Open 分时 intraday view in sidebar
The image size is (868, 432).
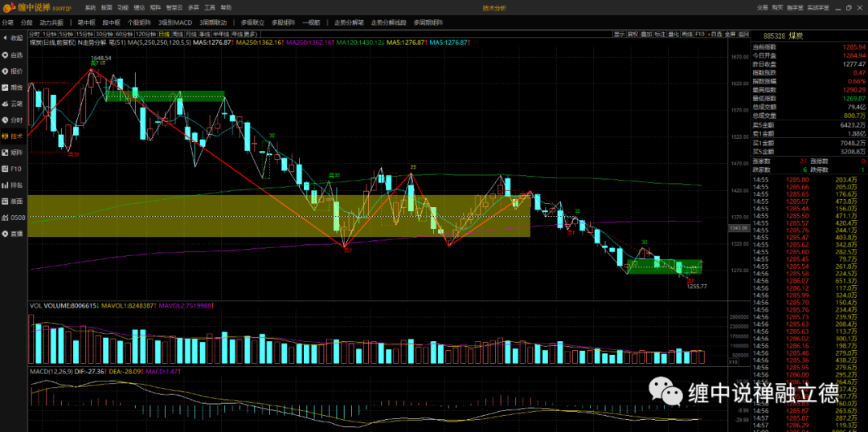(13, 120)
